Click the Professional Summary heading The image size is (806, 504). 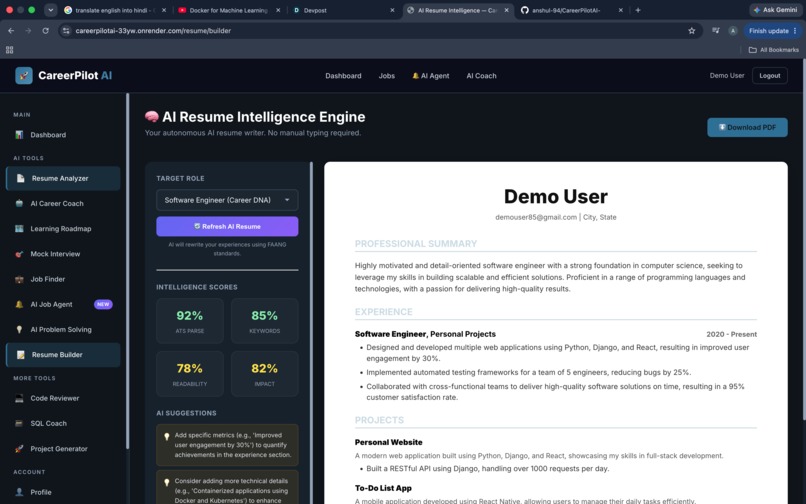coord(416,244)
